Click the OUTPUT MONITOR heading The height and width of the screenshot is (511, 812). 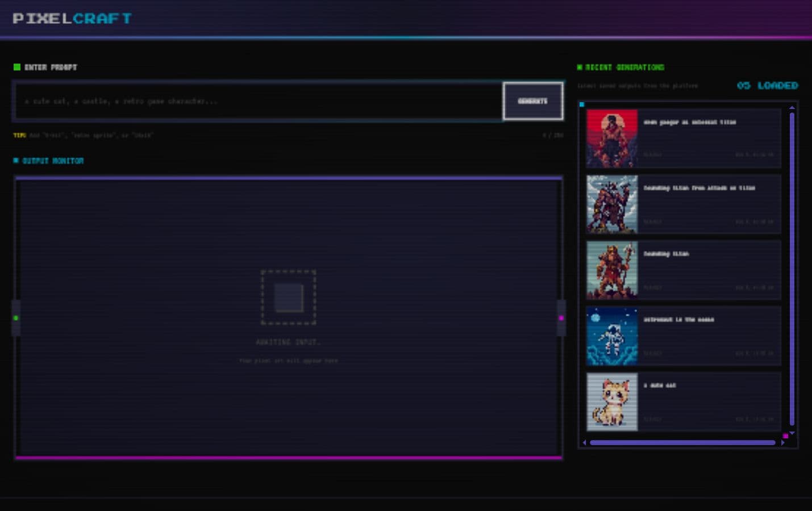pyautogui.click(x=53, y=161)
